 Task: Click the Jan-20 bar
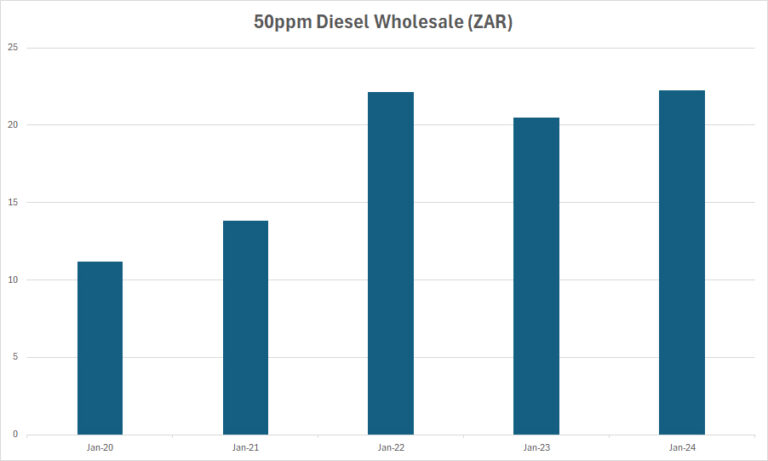click(100, 348)
